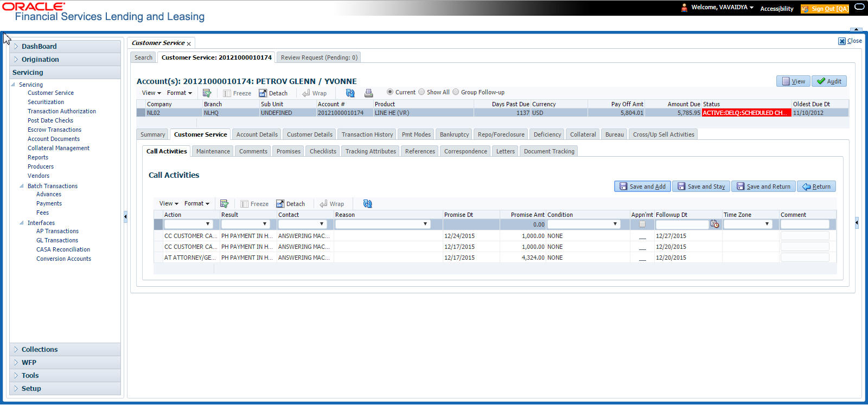Open the Search tab
868x405 pixels.
coord(143,57)
